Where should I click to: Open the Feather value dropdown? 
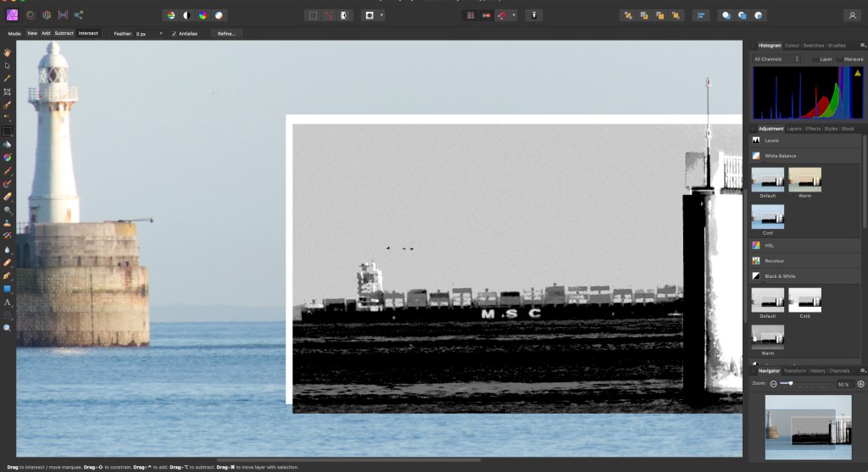tap(161, 33)
